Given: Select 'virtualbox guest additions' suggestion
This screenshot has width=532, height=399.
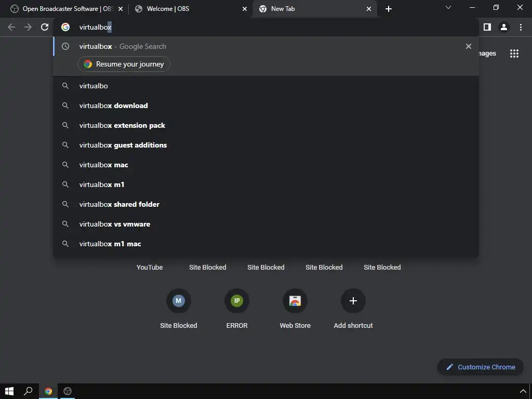Looking at the screenshot, I should tap(266, 145).
